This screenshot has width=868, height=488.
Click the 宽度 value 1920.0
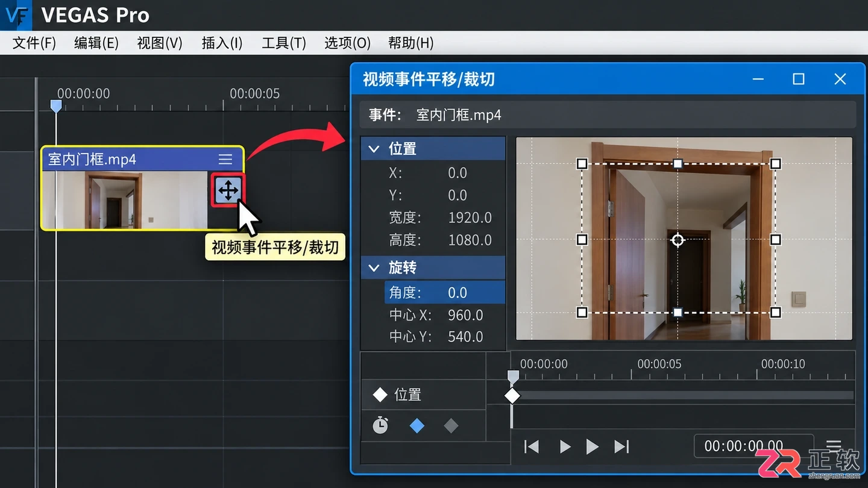point(470,217)
